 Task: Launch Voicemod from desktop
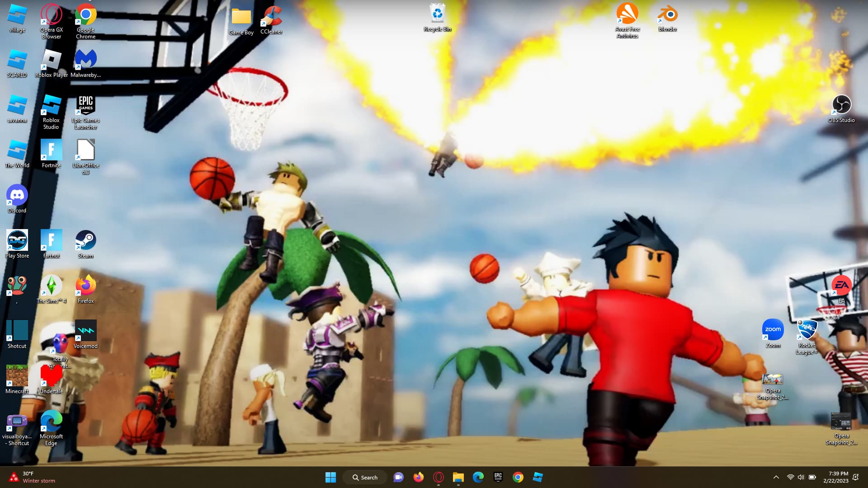tap(85, 335)
